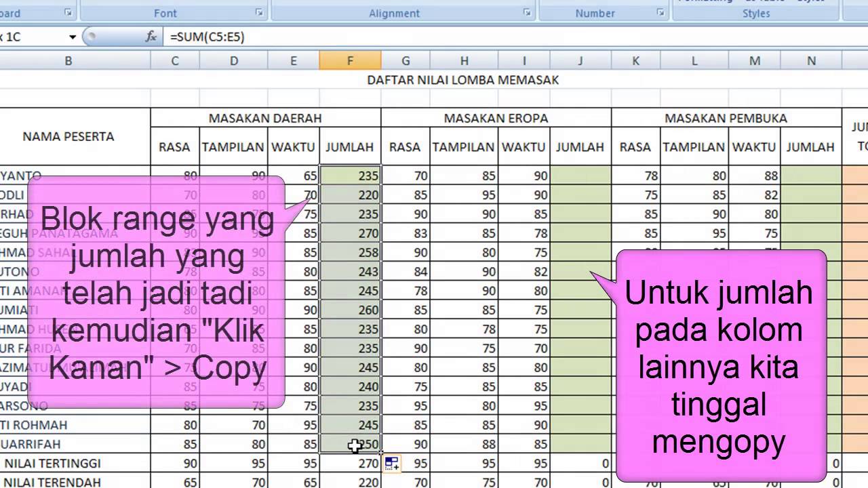This screenshot has width=868, height=488.
Task: Open the Clipboard pane launcher
Action: [68, 12]
